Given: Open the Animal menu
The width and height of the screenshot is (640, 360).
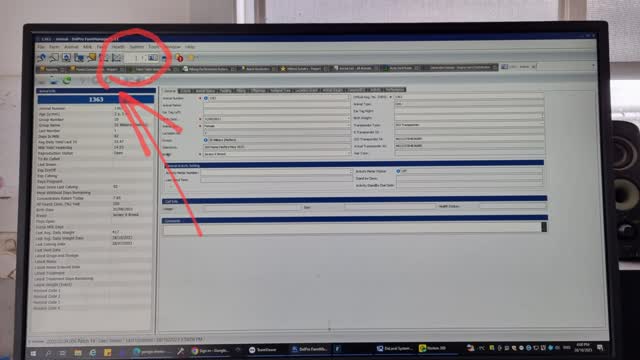Looking at the screenshot, I should tap(71, 47).
